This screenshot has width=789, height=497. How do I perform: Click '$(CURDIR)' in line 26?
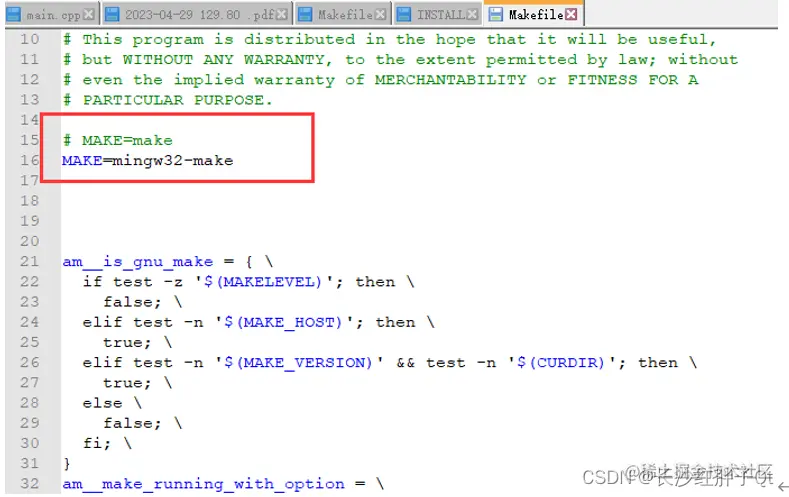pos(560,363)
